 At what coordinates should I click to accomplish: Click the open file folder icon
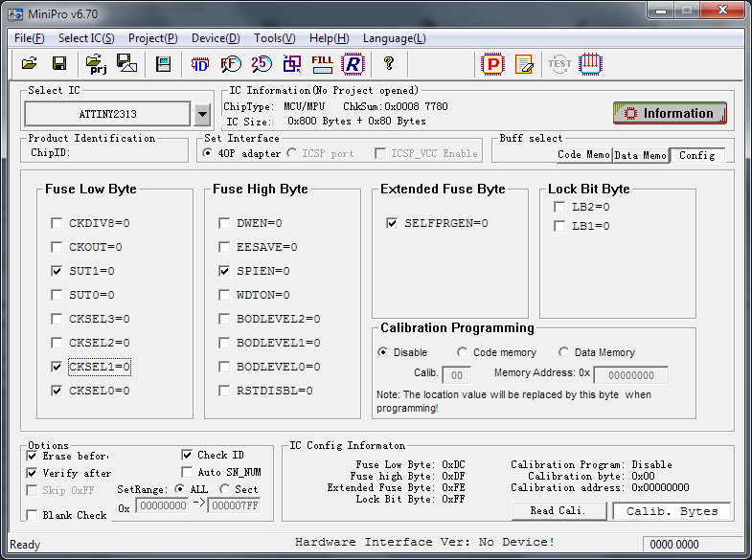click(29, 64)
